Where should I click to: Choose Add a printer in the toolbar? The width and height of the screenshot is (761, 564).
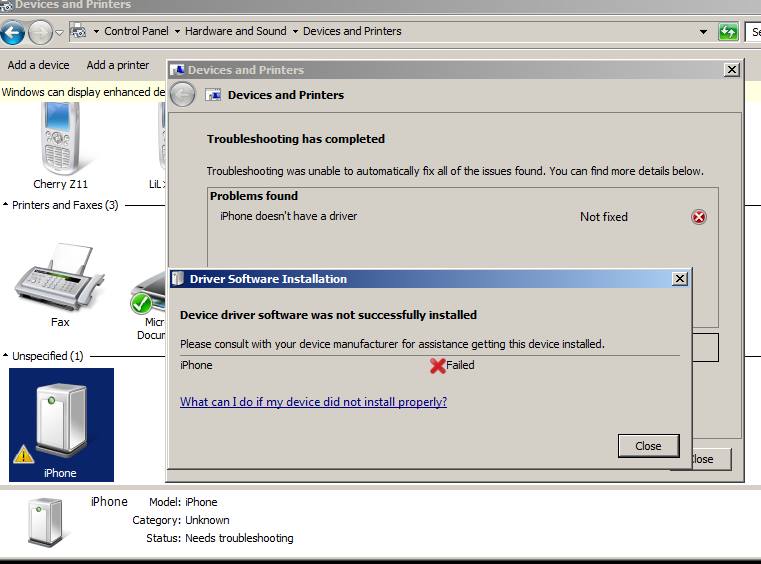[x=117, y=65]
